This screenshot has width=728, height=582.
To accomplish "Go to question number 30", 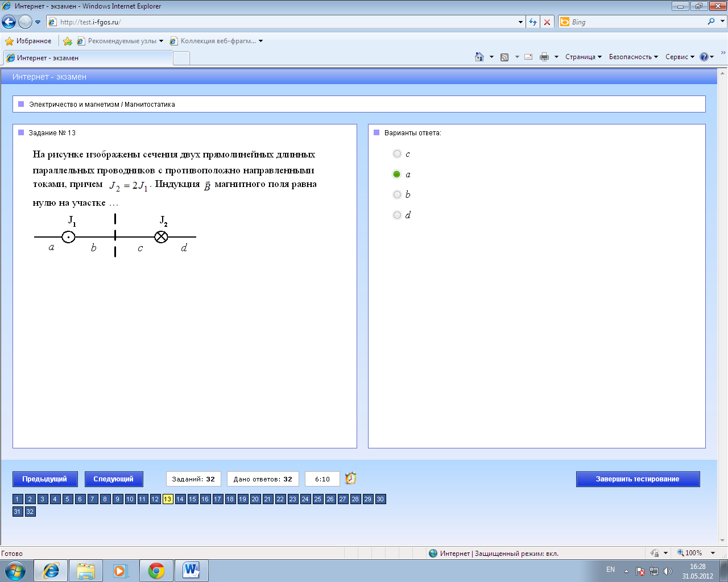I will pyautogui.click(x=380, y=499).
